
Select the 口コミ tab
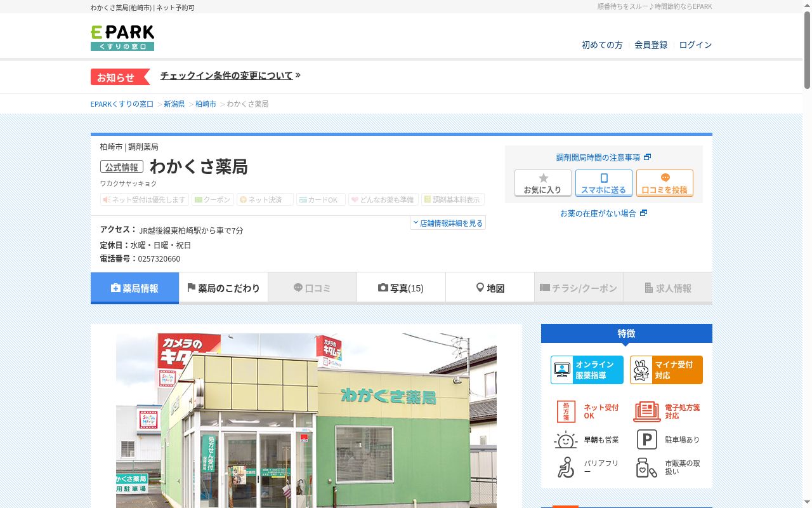pyautogui.click(x=312, y=288)
